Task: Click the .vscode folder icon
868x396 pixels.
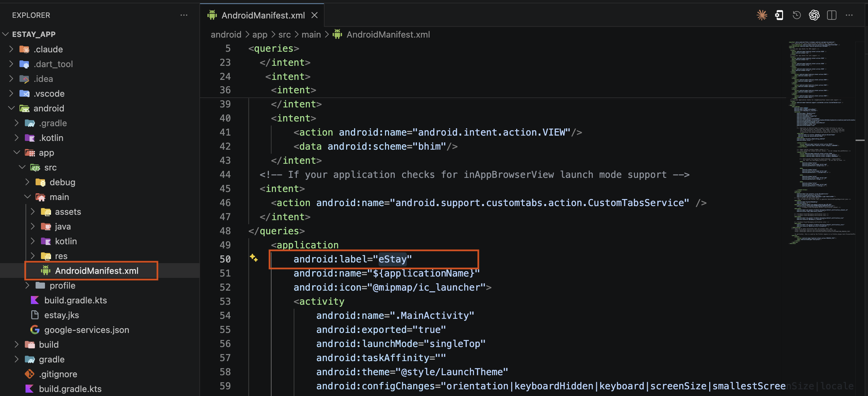Action: pyautogui.click(x=24, y=93)
